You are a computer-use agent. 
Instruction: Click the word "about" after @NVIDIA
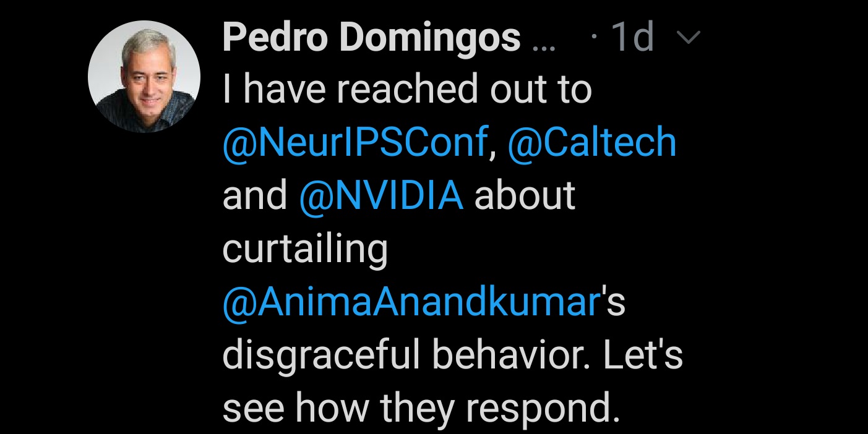(525, 196)
